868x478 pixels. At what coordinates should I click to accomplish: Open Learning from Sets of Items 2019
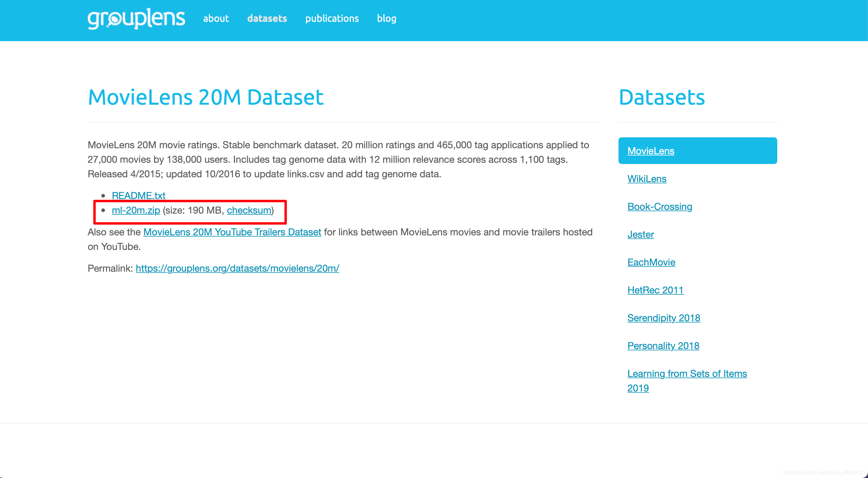[x=687, y=381]
